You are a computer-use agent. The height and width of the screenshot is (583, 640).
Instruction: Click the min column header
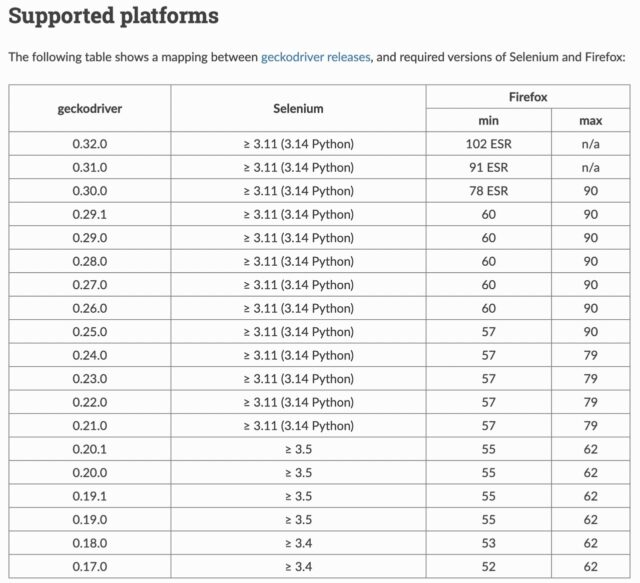(x=488, y=120)
